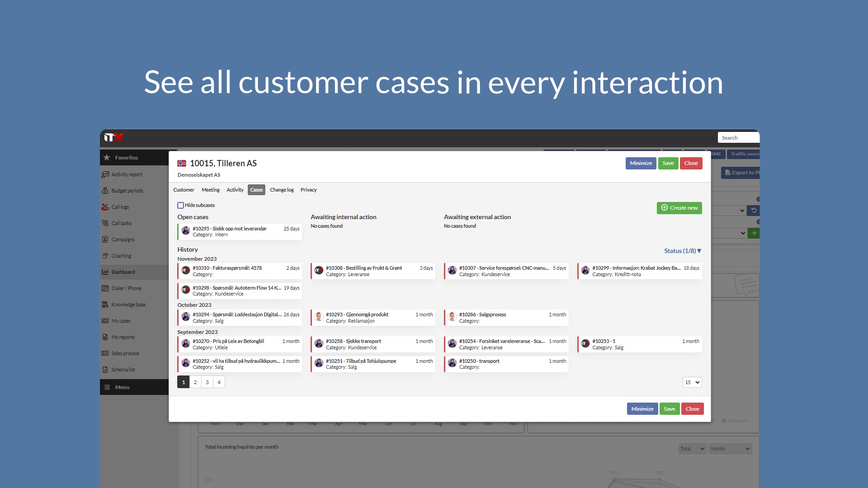
Task: Open Knowledge base sidebar icon
Action: 106,305
